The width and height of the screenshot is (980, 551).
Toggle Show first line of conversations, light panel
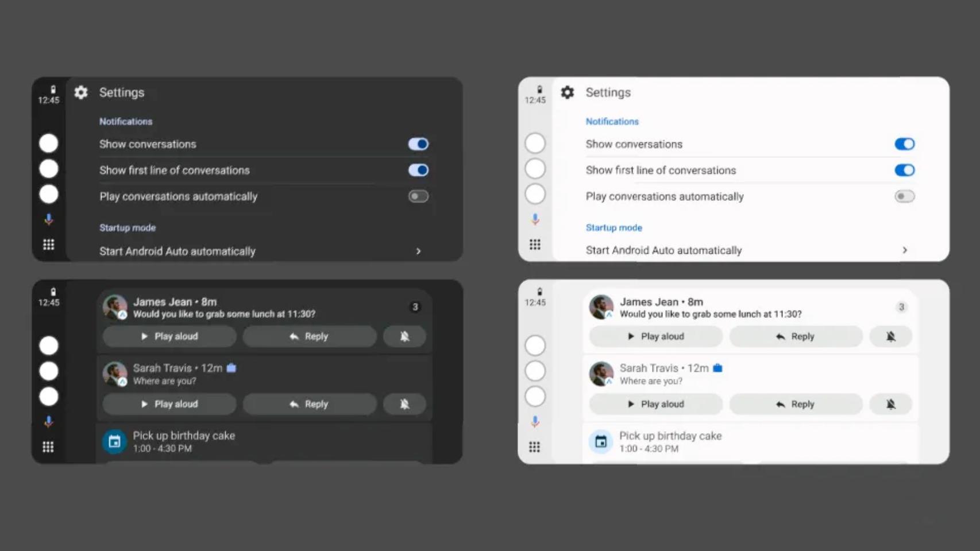click(904, 170)
